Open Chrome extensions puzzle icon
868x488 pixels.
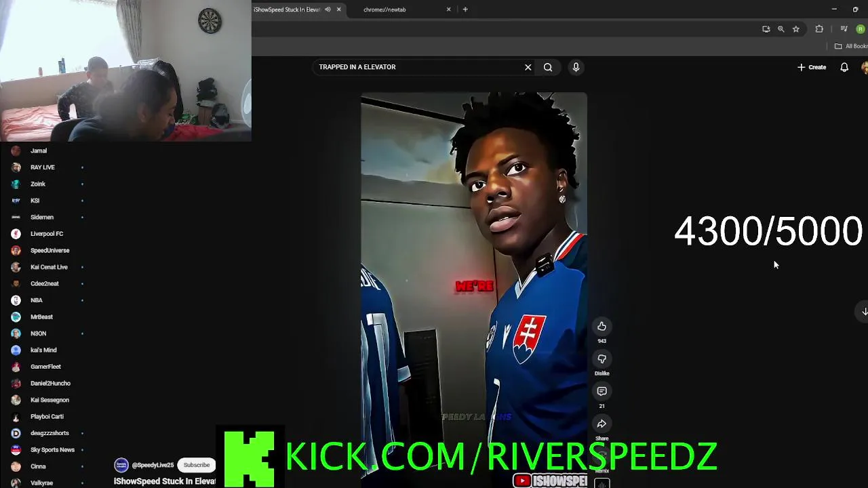819,29
